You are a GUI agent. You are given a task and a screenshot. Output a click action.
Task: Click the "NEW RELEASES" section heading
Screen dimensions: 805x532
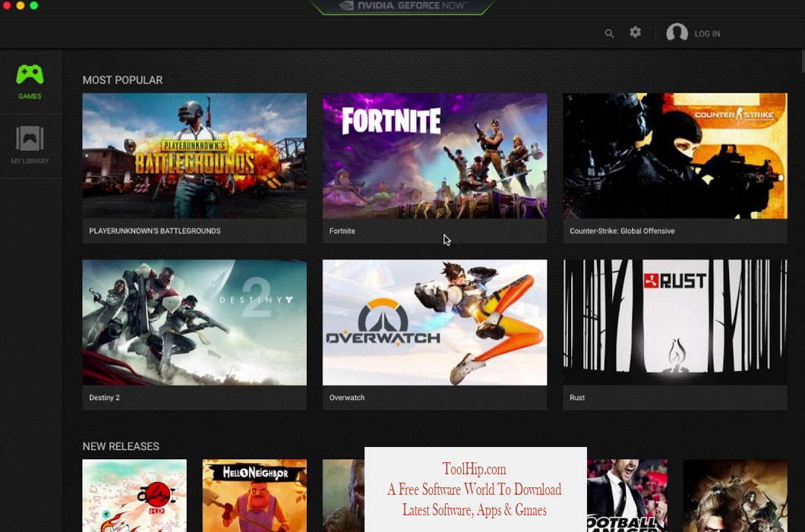coord(121,446)
